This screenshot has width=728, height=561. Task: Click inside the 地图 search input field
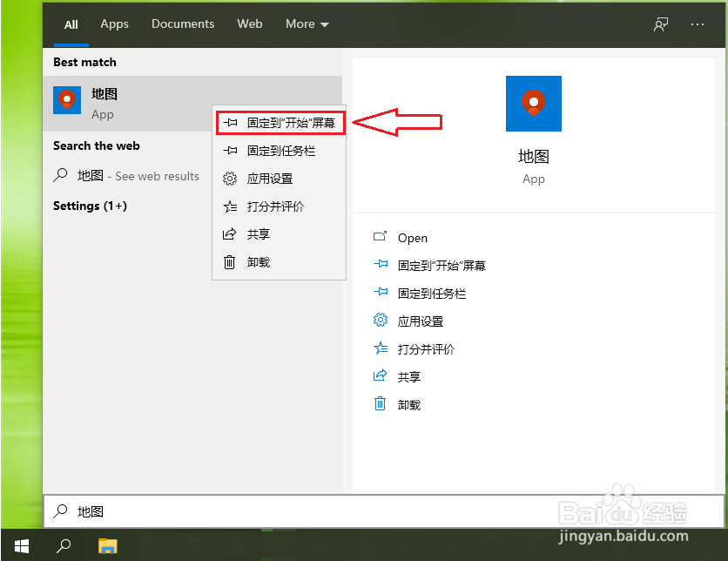(x=174, y=511)
